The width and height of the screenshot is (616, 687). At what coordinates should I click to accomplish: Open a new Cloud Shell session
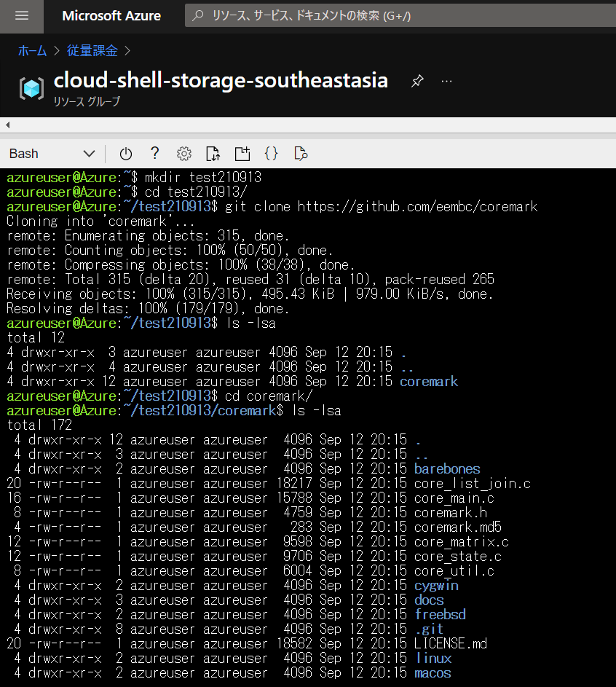pos(242,154)
